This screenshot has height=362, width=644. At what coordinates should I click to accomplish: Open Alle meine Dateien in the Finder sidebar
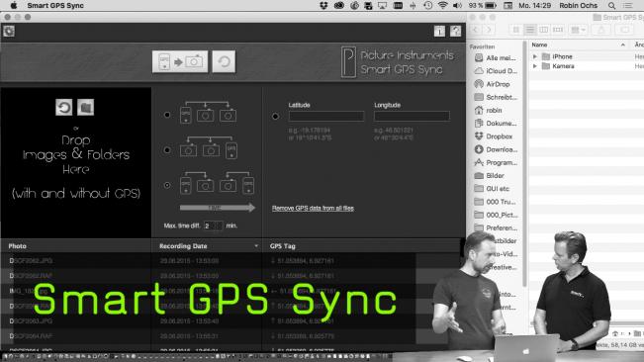(495, 58)
